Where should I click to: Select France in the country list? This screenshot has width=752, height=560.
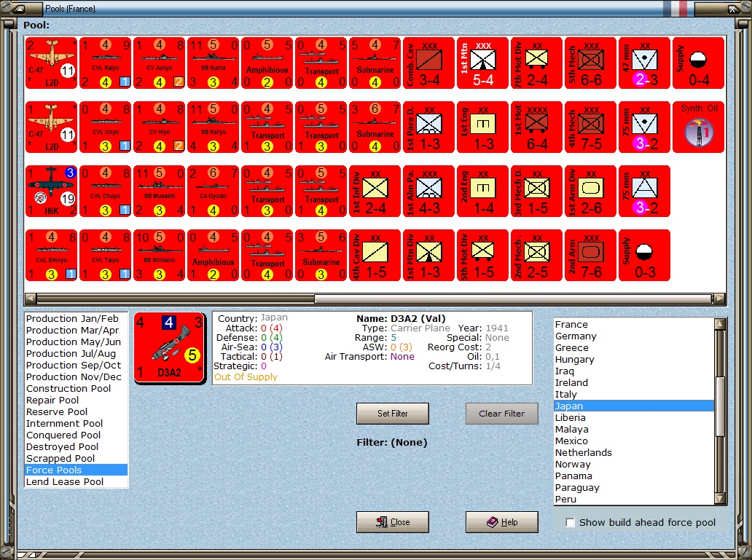coord(634,325)
